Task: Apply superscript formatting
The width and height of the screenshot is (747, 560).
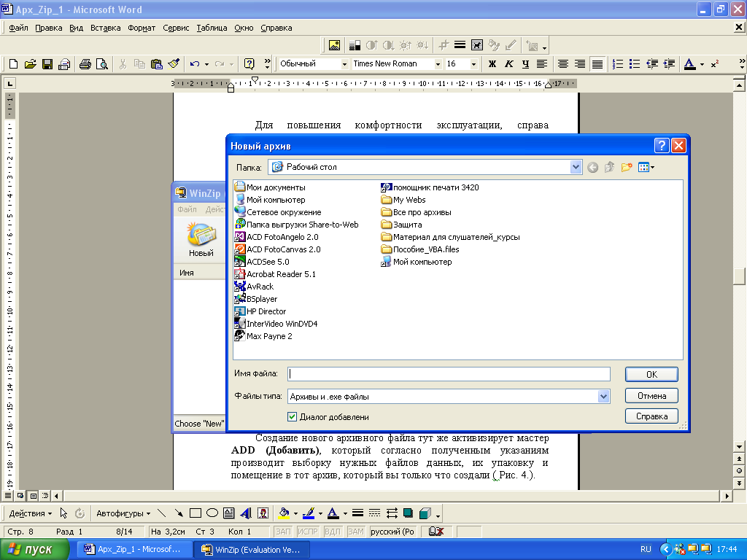Action: pyautogui.click(x=715, y=64)
